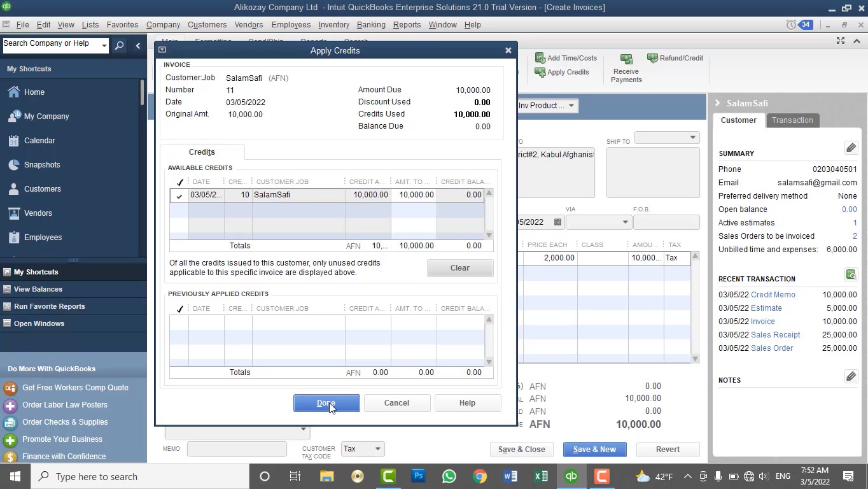Open the Calendar shortcut icon
This screenshot has height=489, width=868.
13,141
